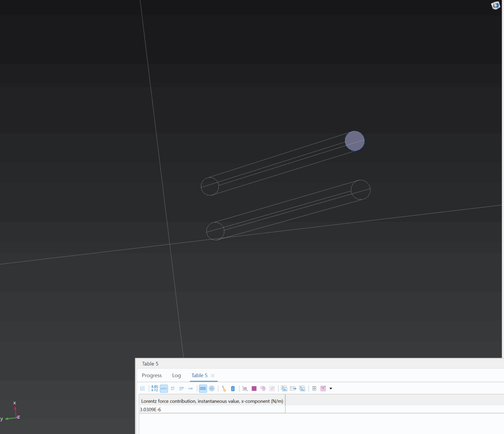Image resolution: width=504 pixels, height=434 pixels.
Task: Open the Log tab
Action: 177,375
